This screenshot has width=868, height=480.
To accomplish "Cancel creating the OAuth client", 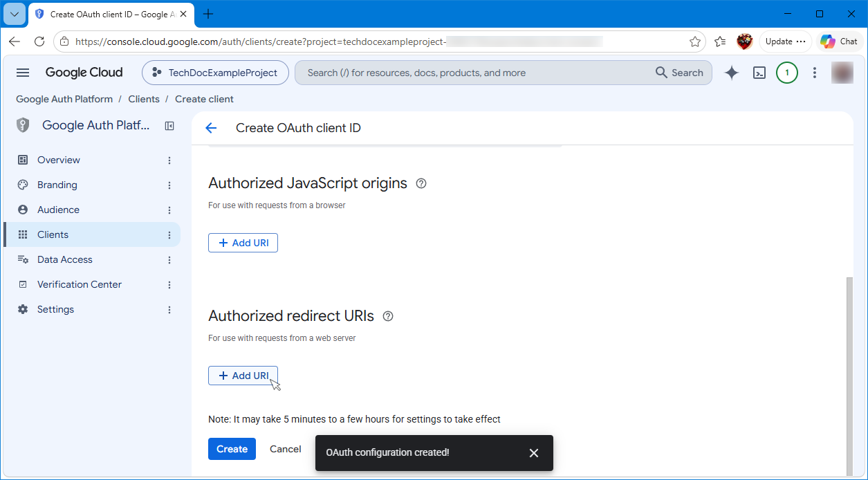I will point(285,449).
